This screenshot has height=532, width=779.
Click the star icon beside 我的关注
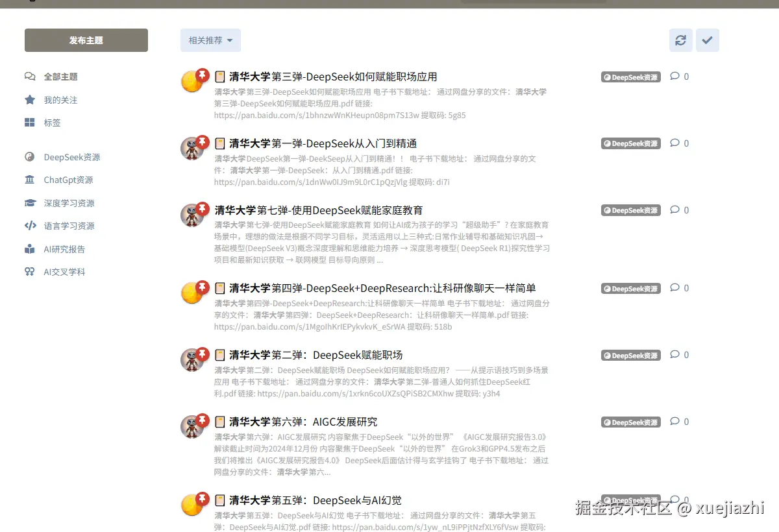coord(30,100)
